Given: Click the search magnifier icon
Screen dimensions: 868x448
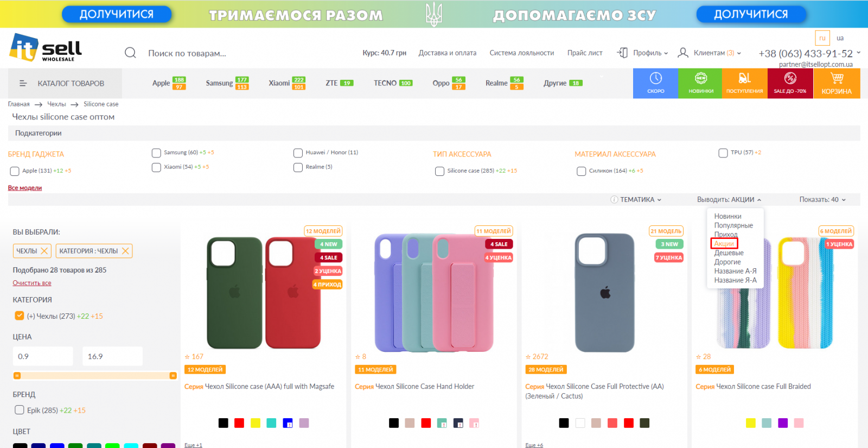Looking at the screenshot, I should pos(130,53).
